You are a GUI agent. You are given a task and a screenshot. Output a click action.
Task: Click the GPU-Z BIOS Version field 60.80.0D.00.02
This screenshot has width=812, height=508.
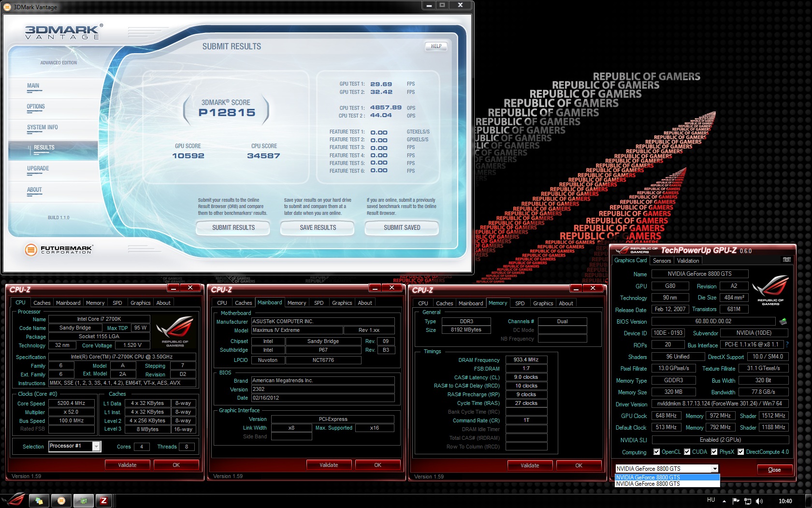coord(713,321)
